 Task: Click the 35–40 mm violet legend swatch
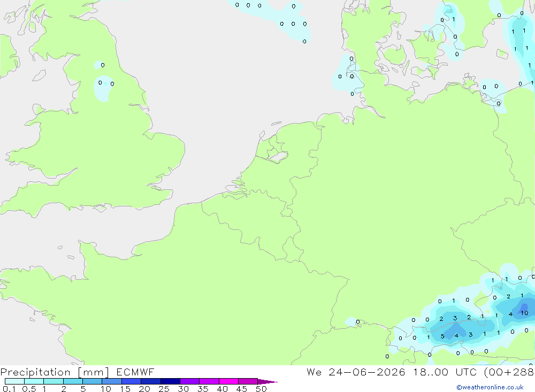(x=209, y=381)
